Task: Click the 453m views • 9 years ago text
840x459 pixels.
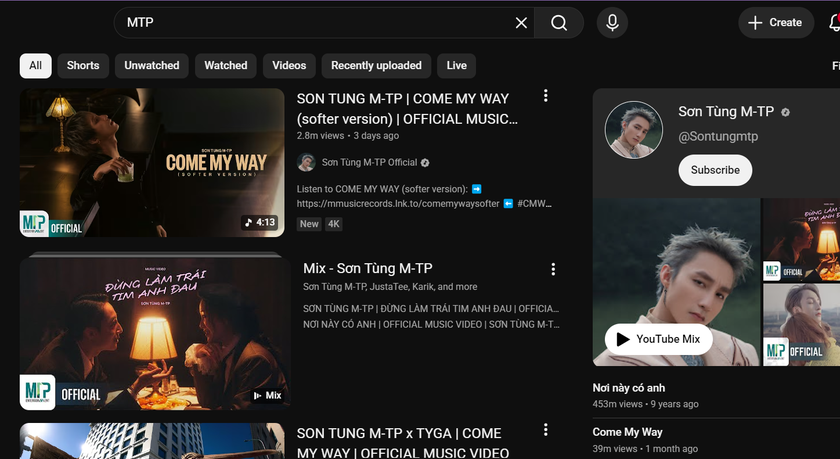Action: coord(646,404)
